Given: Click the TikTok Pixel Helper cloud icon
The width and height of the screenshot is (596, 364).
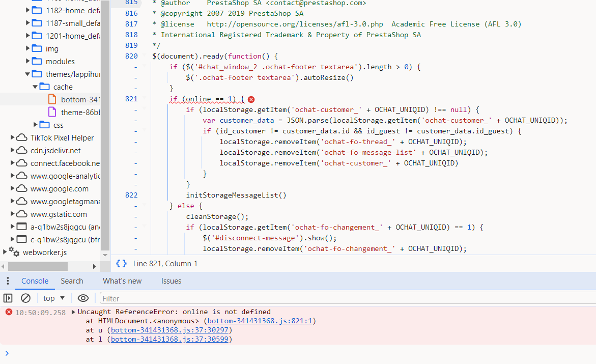Looking at the screenshot, I should point(22,137).
